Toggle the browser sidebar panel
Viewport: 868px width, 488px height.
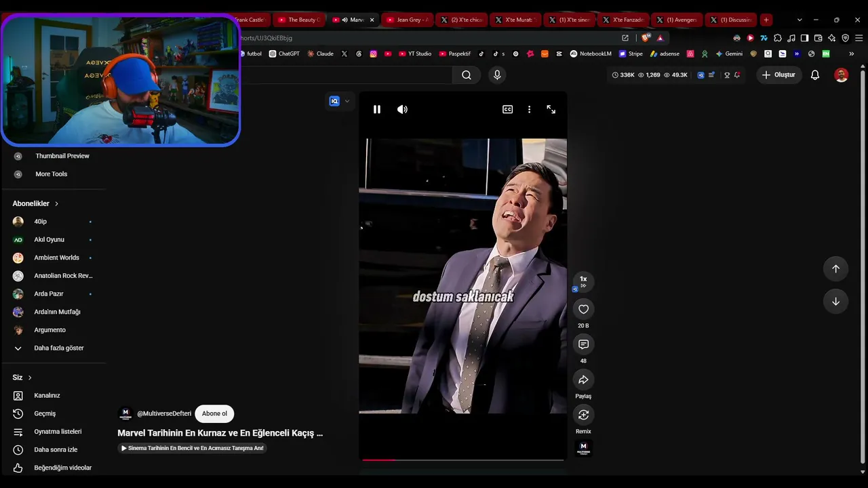tap(804, 38)
